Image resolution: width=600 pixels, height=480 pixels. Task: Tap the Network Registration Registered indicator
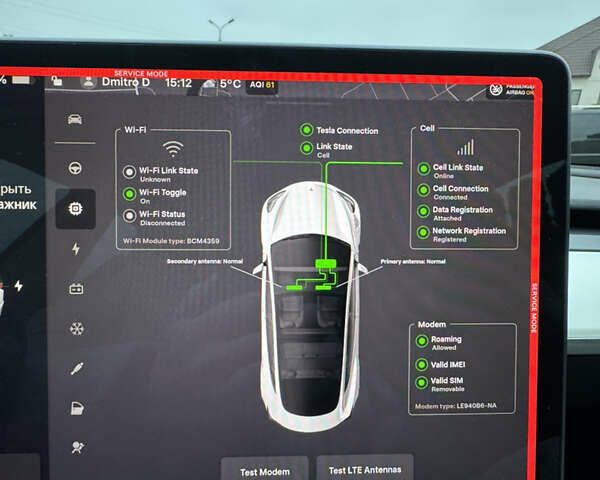423,232
